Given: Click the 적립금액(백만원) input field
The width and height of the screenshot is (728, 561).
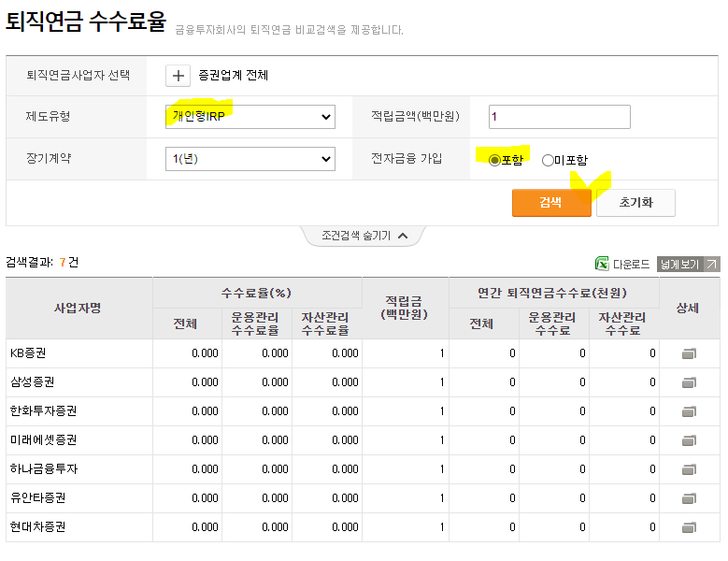Looking at the screenshot, I should [x=560, y=117].
